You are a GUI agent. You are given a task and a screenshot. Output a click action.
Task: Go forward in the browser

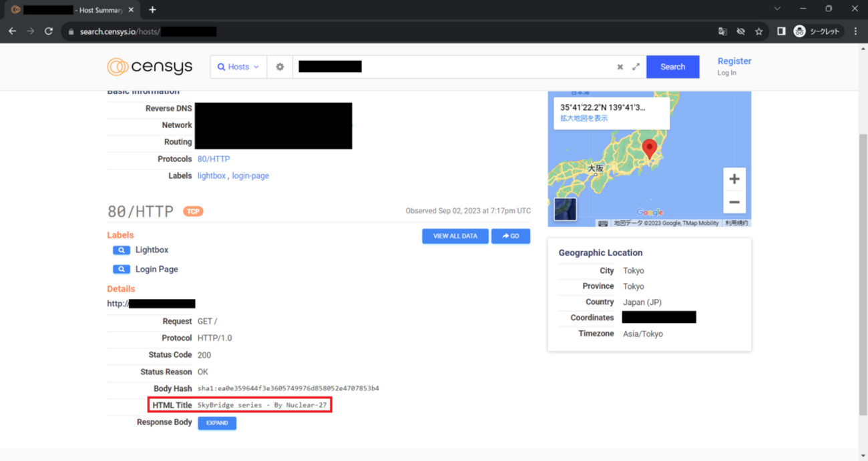coord(30,31)
